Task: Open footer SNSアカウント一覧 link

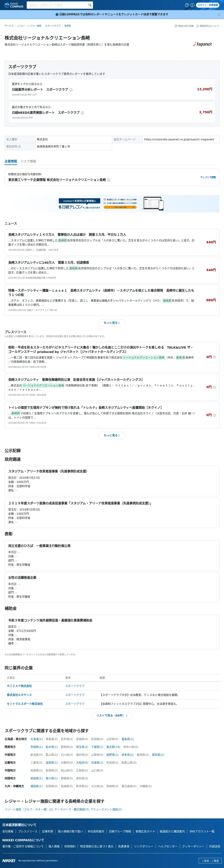Action: [x=202, y=831]
